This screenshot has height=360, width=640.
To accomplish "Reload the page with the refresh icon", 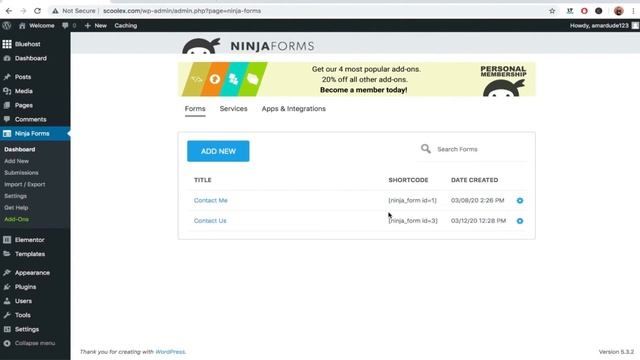I will 38,11.
